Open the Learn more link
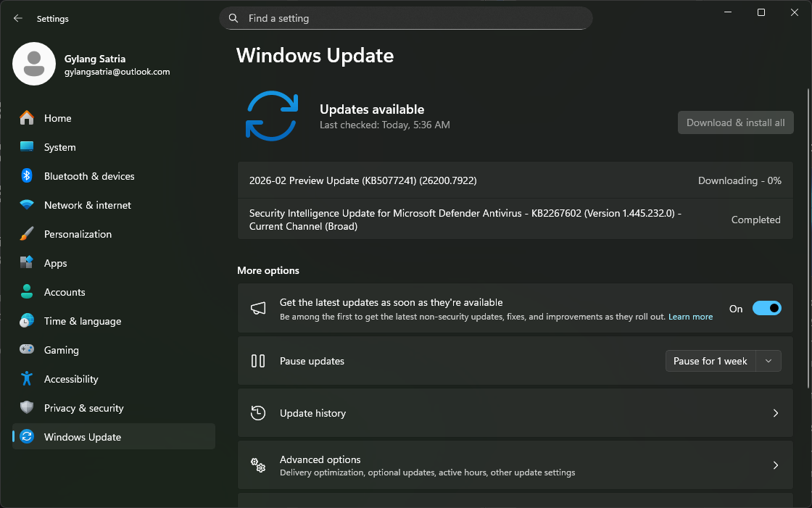 tap(690, 316)
